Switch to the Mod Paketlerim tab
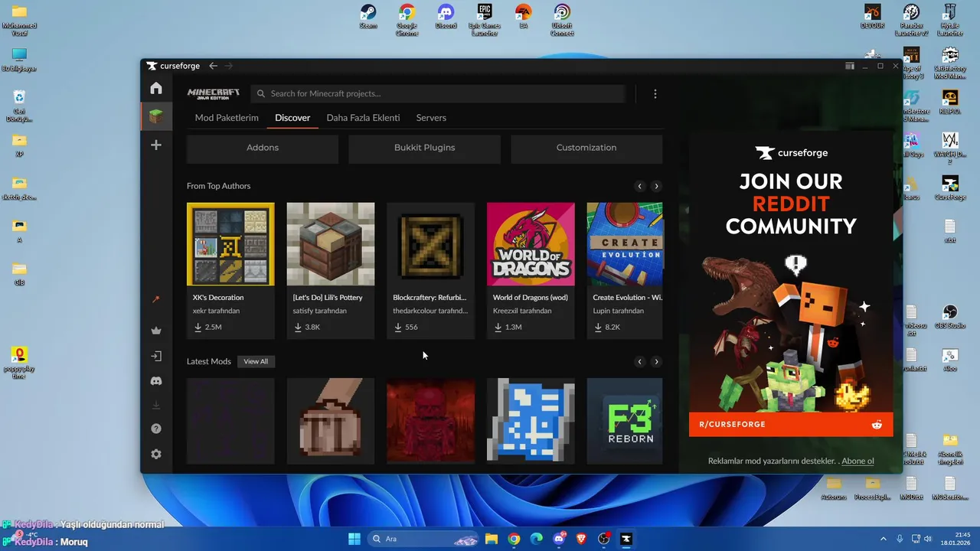Screen dimensions: 980x551 (227, 118)
